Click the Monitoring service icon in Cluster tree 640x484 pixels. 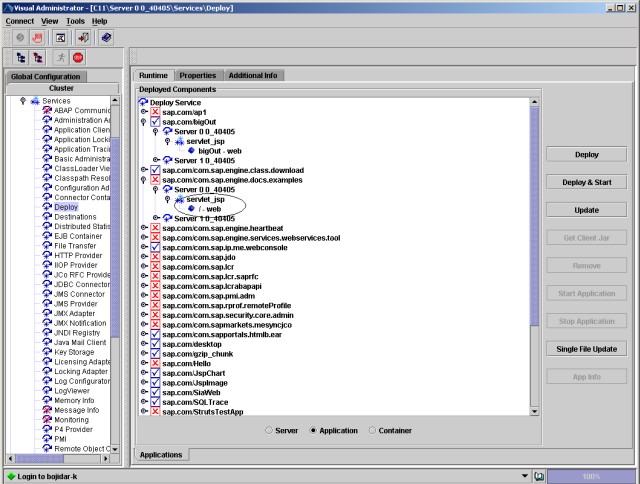pyautogui.click(x=46, y=419)
